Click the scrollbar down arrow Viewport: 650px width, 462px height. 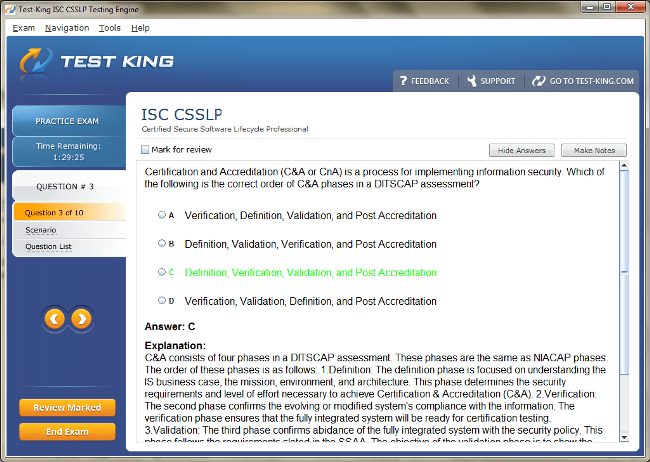[x=624, y=437]
